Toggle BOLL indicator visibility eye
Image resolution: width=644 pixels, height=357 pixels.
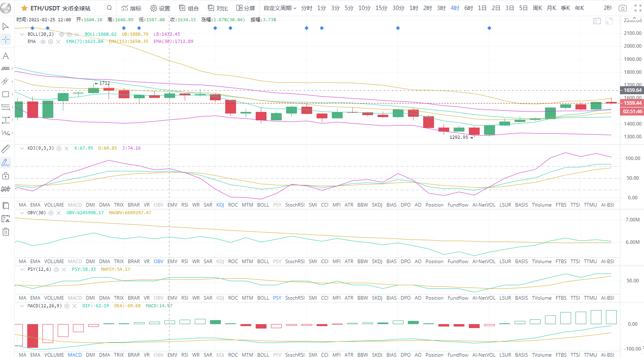point(61,34)
